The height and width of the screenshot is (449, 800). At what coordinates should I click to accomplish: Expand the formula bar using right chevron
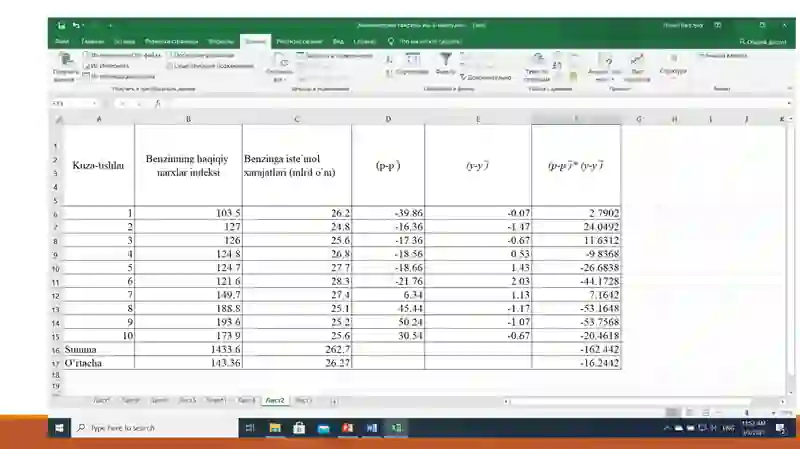[789, 104]
